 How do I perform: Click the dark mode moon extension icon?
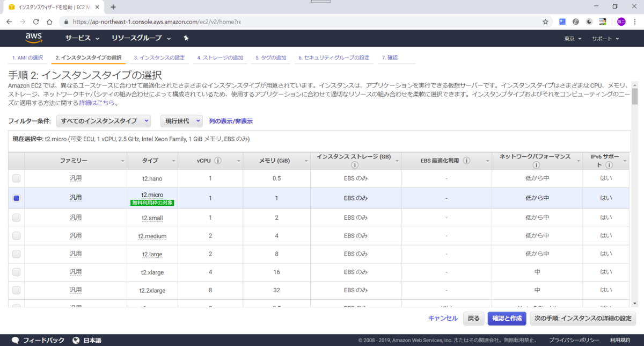point(589,21)
